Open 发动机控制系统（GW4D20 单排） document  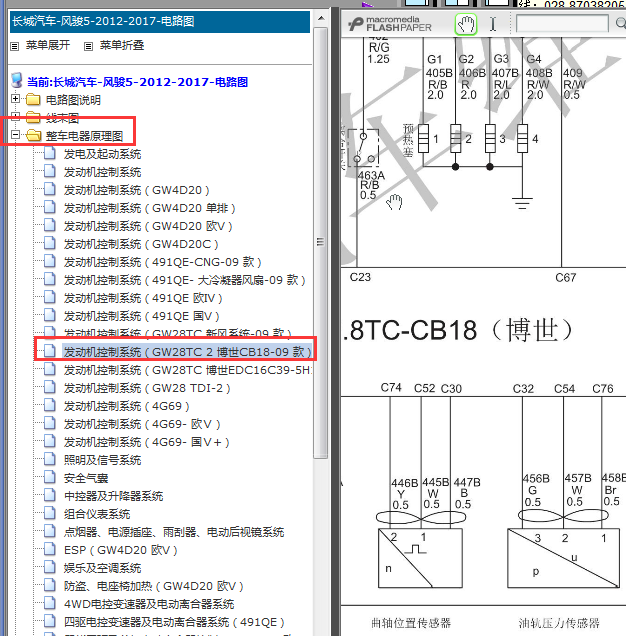coord(150,208)
